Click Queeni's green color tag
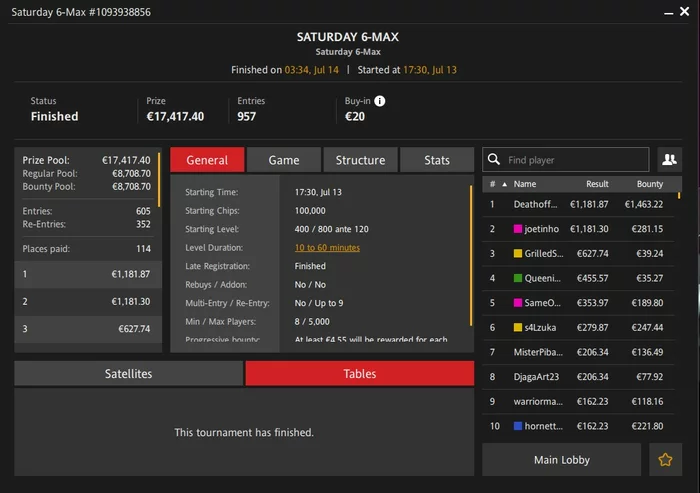700x493 pixels. coord(518,278)
